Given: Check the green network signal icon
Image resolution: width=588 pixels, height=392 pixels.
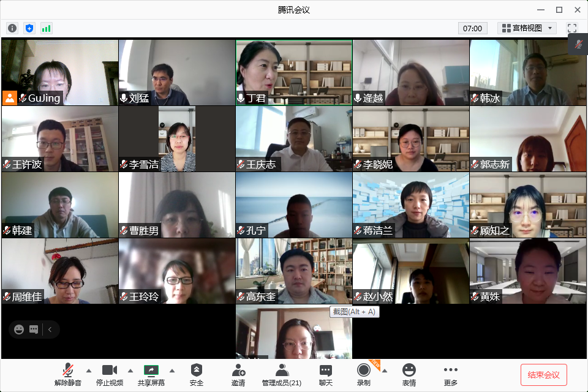Looking at the screenshot, I should pos(47,28).
